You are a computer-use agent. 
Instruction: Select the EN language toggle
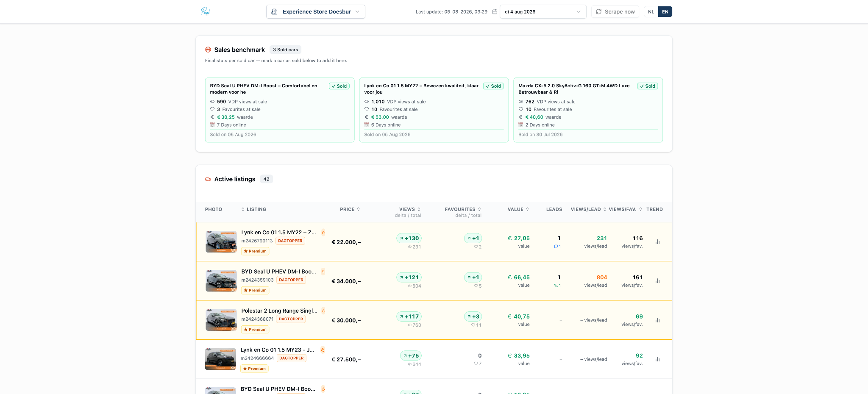click(665, 12)
